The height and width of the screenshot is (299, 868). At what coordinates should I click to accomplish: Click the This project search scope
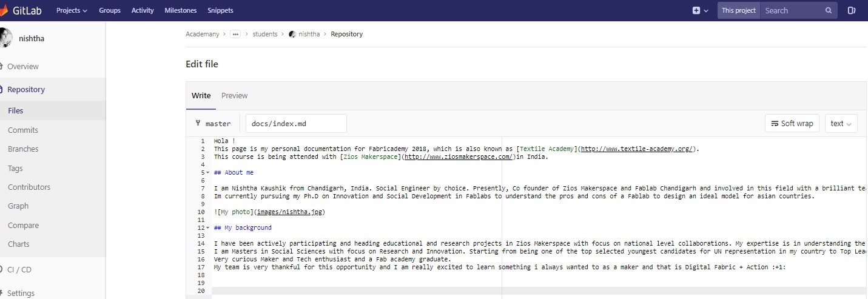point(738,10)
